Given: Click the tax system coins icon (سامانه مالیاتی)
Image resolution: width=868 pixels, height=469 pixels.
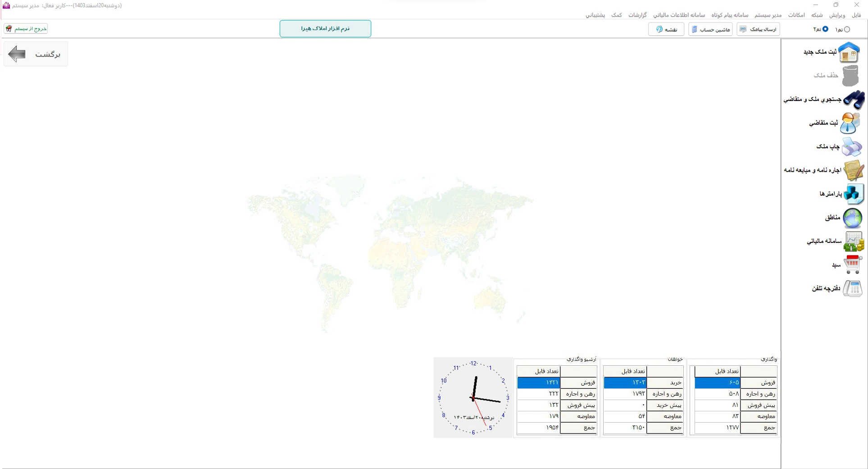Looking at the screenshot, I should point(853,241).
